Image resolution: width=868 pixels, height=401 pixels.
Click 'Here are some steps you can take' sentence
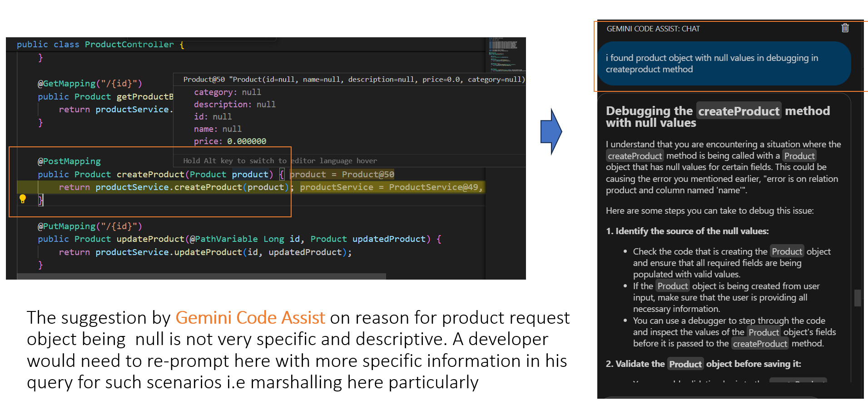[x=709, y=211]
